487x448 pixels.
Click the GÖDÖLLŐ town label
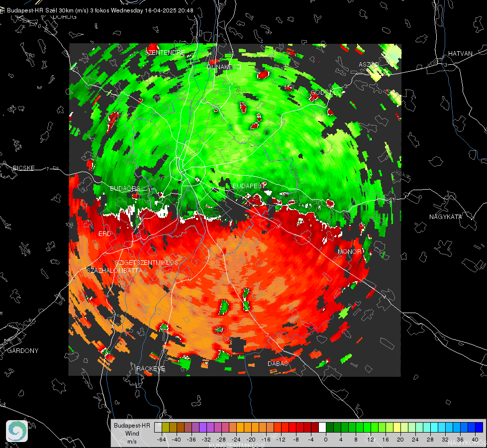coord(326,93)
